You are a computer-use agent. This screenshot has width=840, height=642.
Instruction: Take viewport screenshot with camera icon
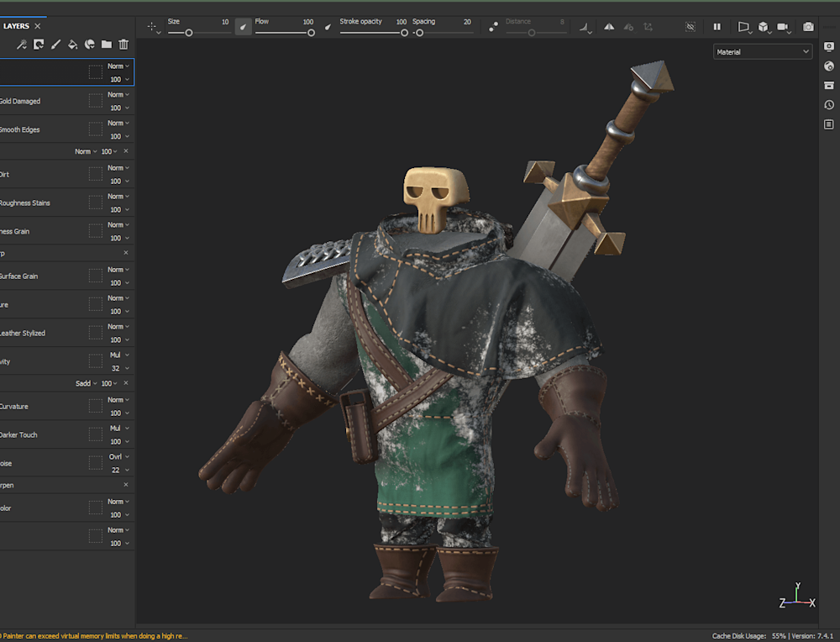808,27
